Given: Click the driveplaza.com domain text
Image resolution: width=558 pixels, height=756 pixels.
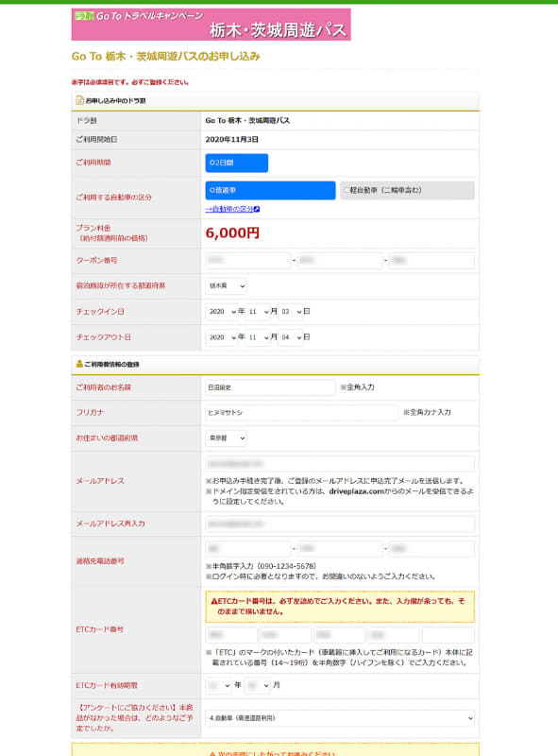Looking at the screenshot, I should 357,491.
